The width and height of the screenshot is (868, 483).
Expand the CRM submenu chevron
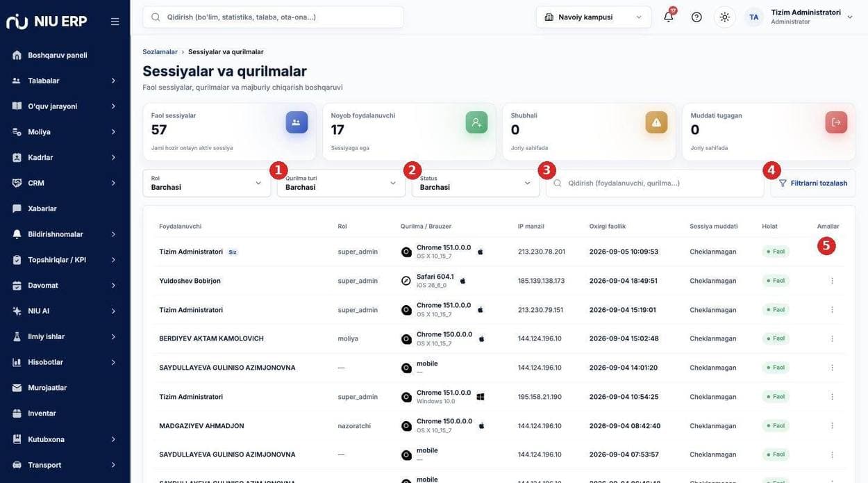(113, 183)
